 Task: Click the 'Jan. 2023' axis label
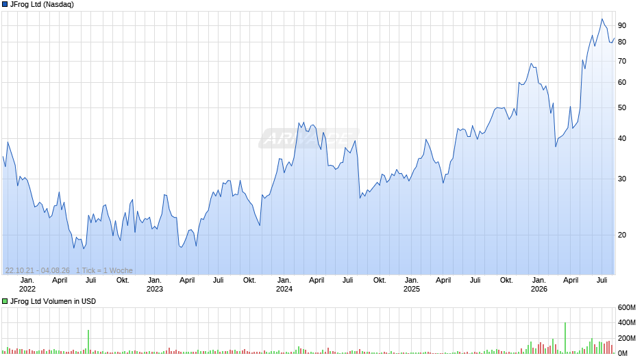point(154,285)
